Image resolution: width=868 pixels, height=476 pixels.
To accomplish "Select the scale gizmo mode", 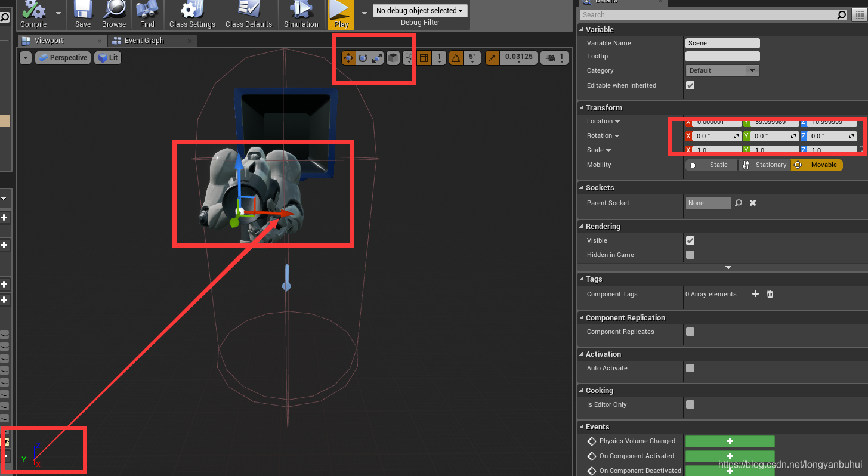I will click(377, 58).
